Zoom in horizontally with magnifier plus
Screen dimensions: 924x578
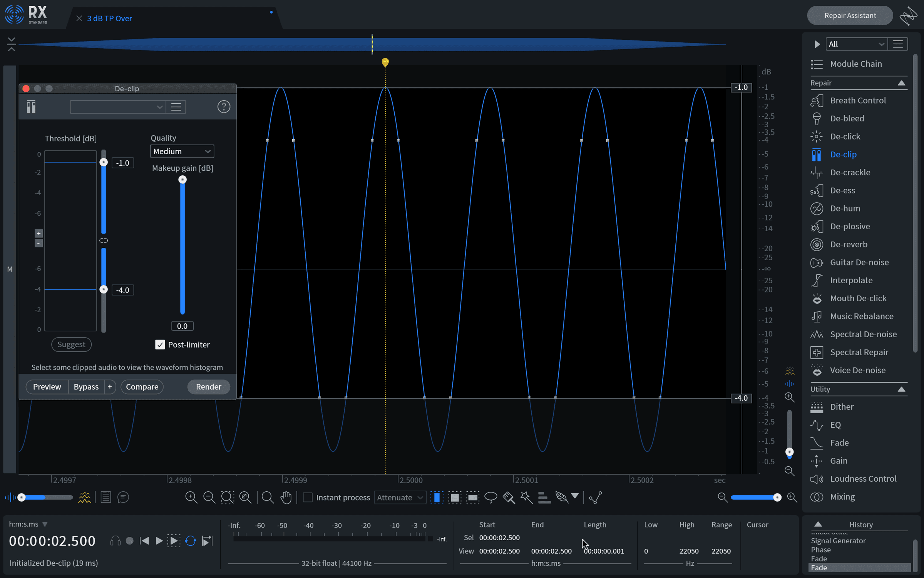coord(792,497)
